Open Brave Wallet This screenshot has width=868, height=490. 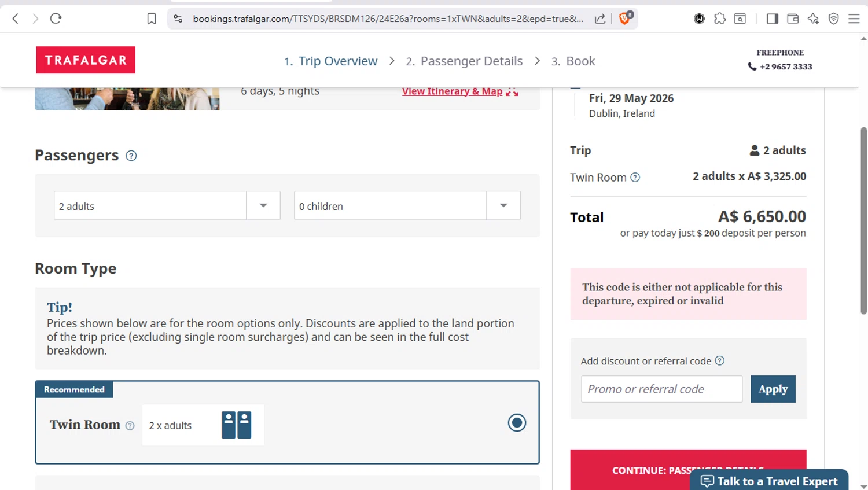tap(793, 19)
